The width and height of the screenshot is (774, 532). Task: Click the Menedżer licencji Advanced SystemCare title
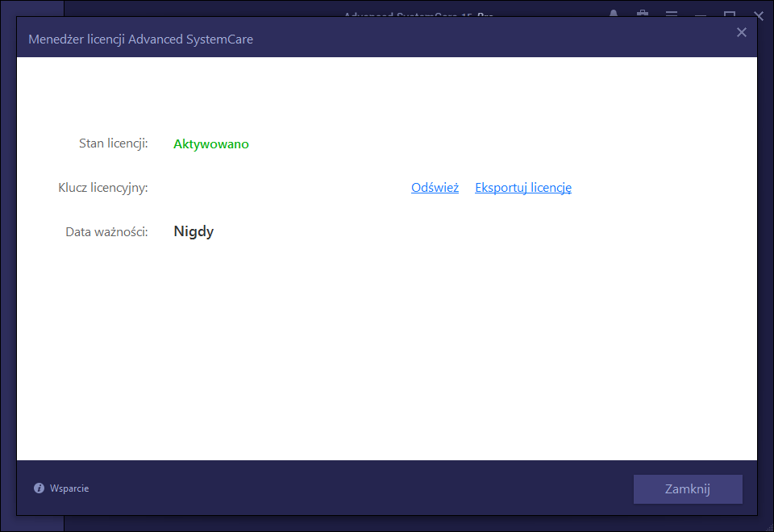point(140,39)
